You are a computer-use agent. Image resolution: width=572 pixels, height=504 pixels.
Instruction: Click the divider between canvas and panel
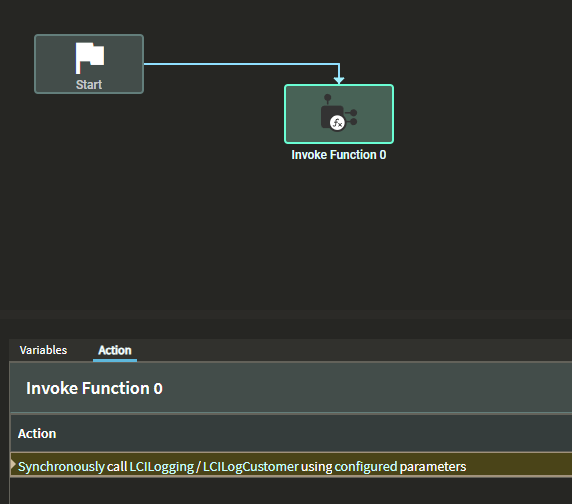pyautogui.click(x=286, y=315)
